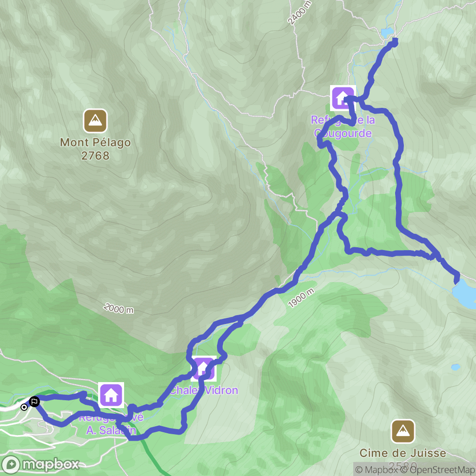
Task: Click the small pond above Cime de Juisse
Action: (456, 367)
